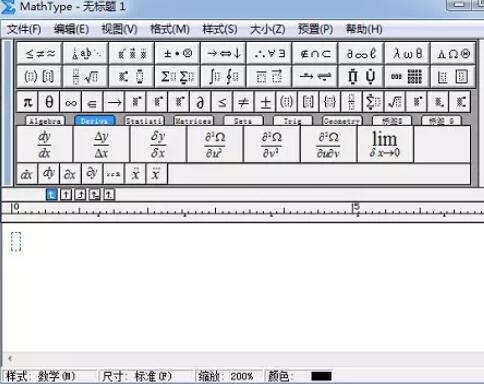Open the miscellaneous symbols palette (∂∞ℓ)

click(361, 53)
